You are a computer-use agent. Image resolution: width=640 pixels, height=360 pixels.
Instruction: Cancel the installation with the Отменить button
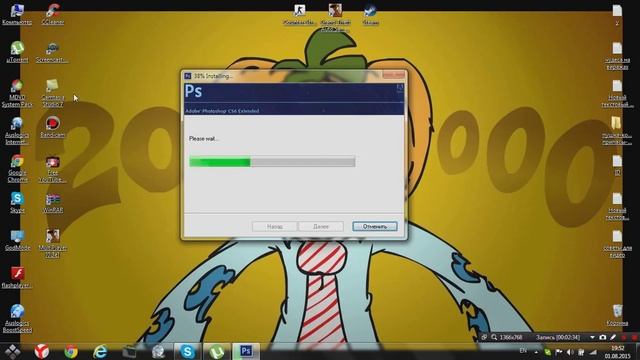375,226
